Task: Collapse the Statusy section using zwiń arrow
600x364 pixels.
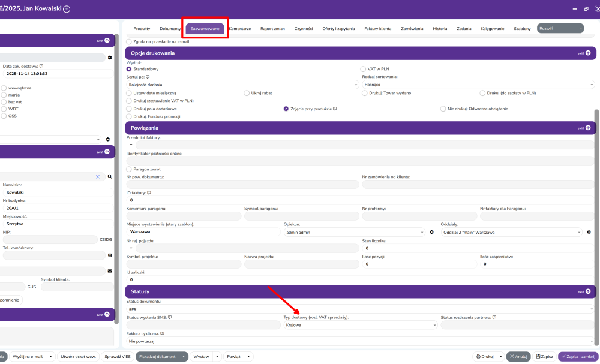Action: [587, 291]
